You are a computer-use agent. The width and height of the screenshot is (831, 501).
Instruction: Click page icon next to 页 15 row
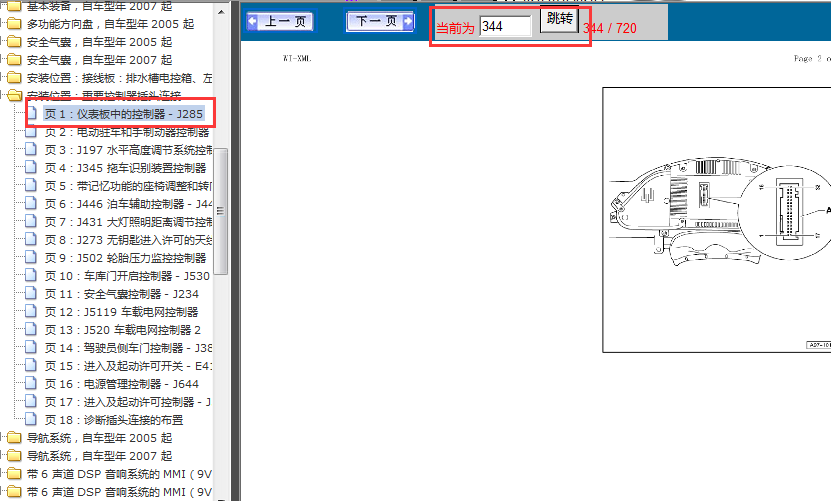coord(31,366)
